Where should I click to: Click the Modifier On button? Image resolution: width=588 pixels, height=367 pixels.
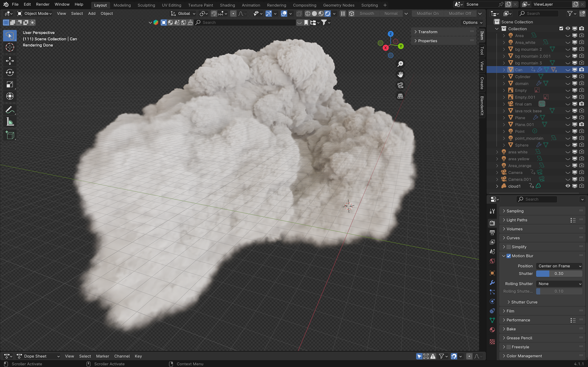[x=428, y=13]
